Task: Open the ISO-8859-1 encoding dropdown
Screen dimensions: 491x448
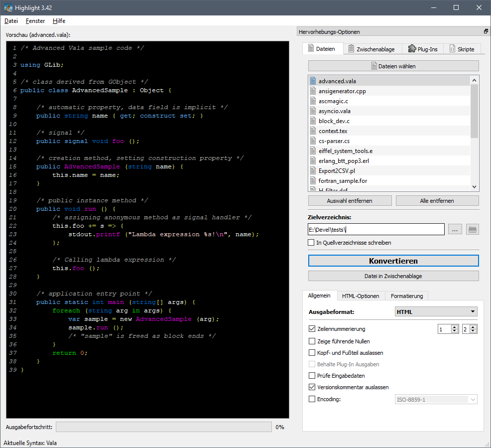Action: [x=436, y=400]
